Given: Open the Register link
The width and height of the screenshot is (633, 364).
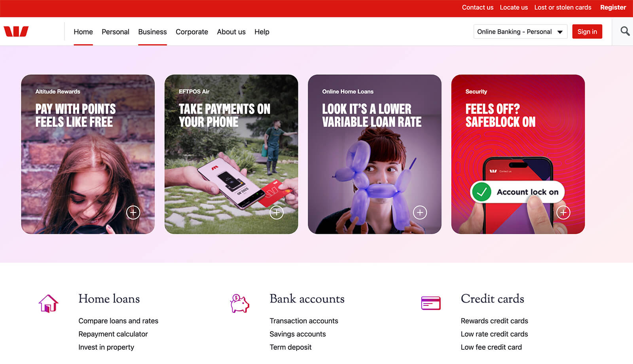Looking at the screenshot, I should pyautogui.click(x=613, y=8).
